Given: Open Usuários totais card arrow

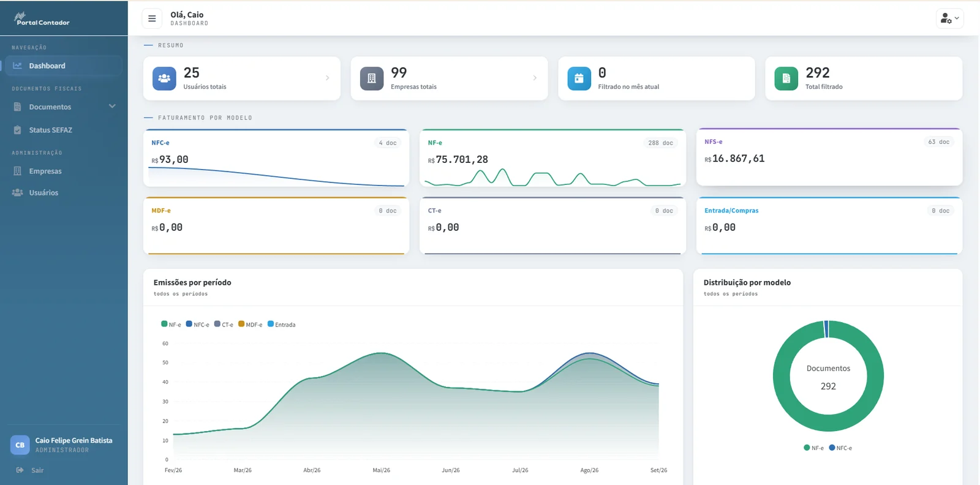Looking at the screenshot, I should [x=327, y=78].
